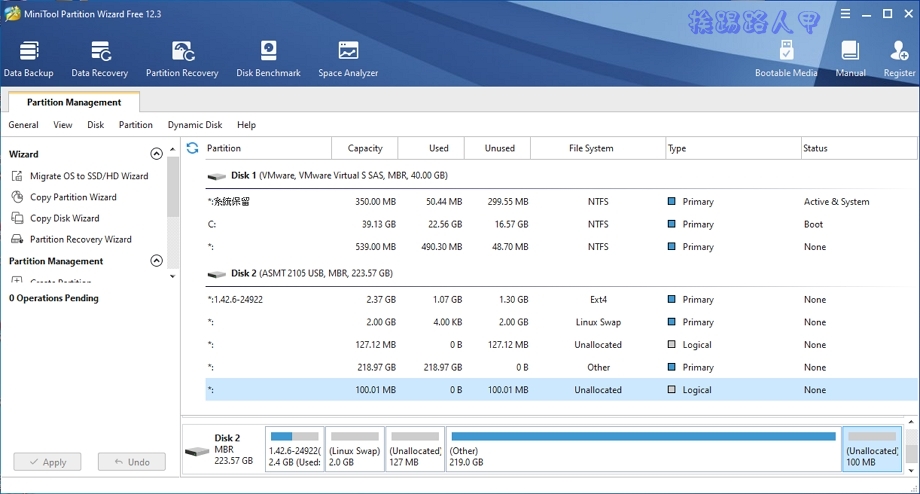
Task: Open Partition Recovery tool
Action: click(x=182, y=59)
